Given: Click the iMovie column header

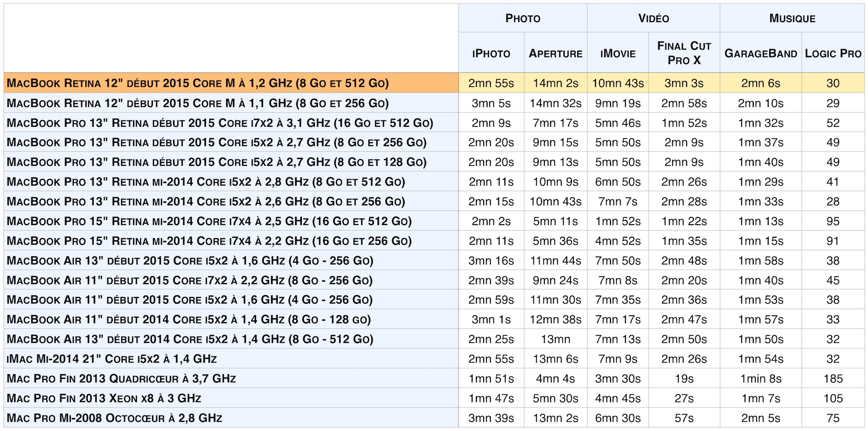Looking at the screenshot, I should (x=618, y=53).
